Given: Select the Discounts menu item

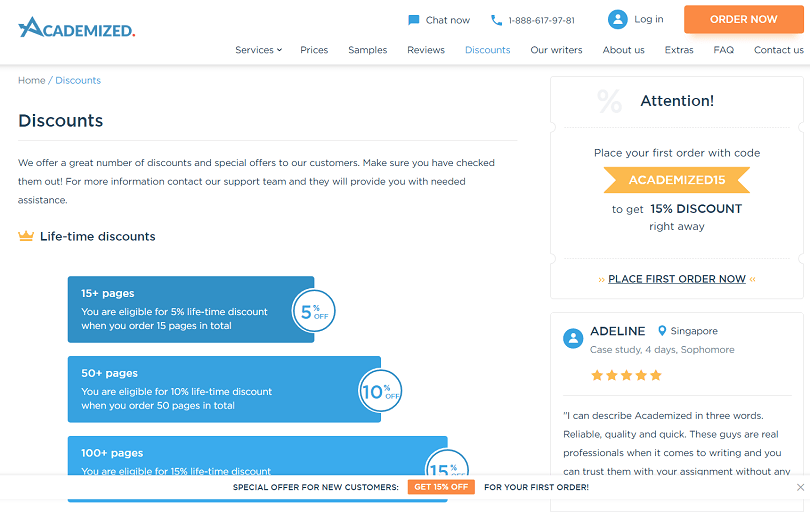Looking at the screenshot, I should click(x=488, y=50).
